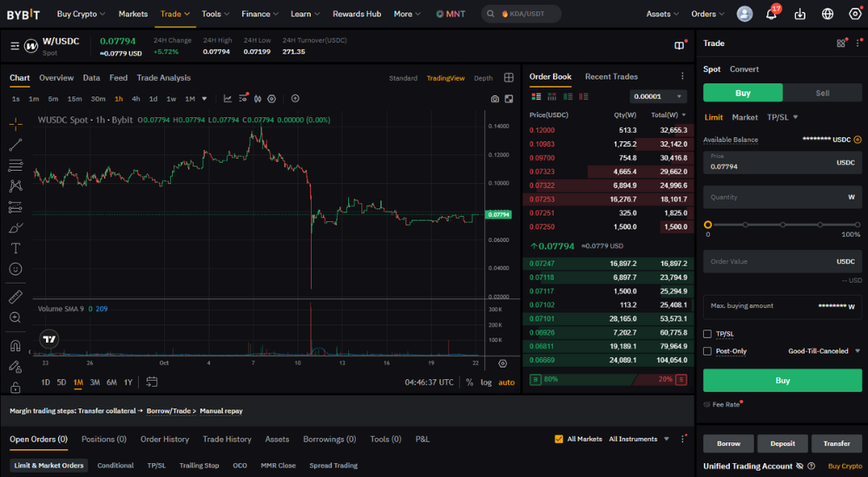Uncheck the All Markets checkbox
Viewport: 868px width, 477px height.
pyautogui.click(x=558, y=439)
